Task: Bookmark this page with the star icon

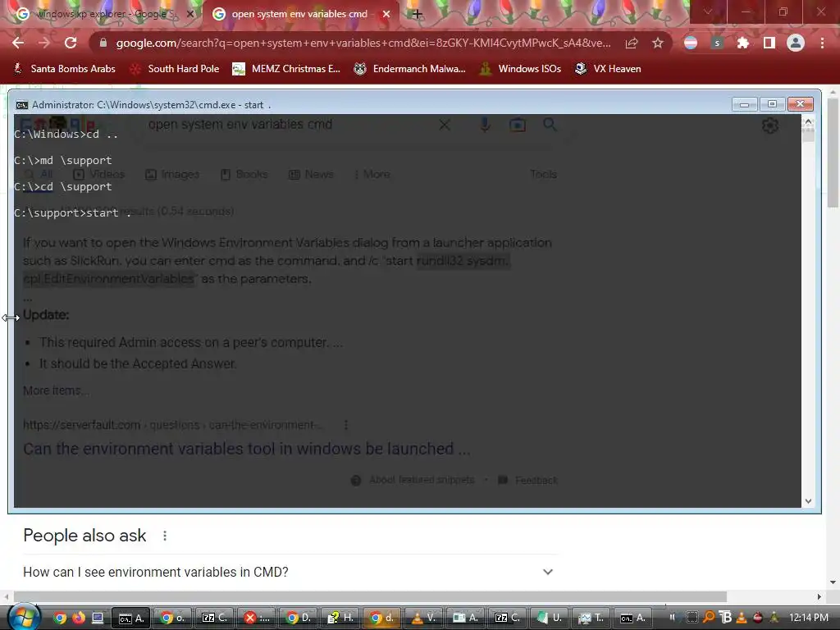Action: [658, 43]
